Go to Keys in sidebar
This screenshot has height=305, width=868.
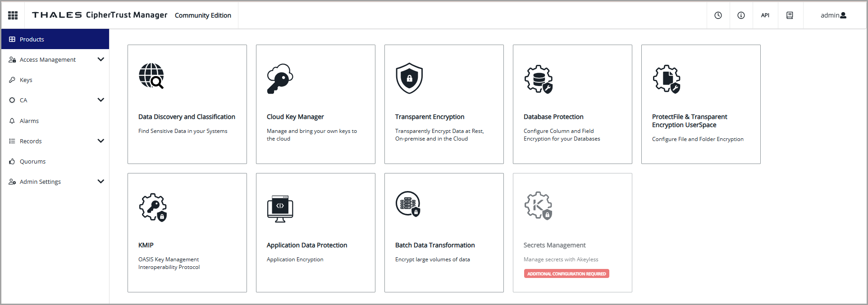[26, 80]
